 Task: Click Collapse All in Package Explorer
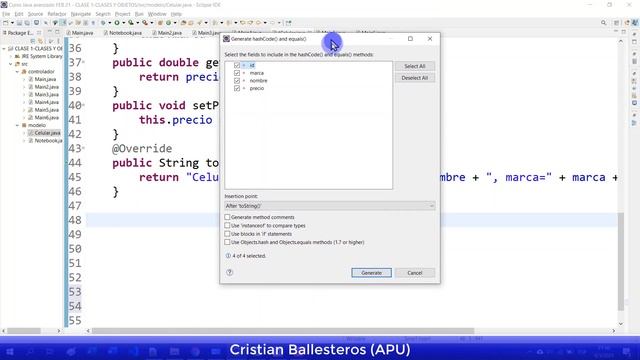coord(33,41)
